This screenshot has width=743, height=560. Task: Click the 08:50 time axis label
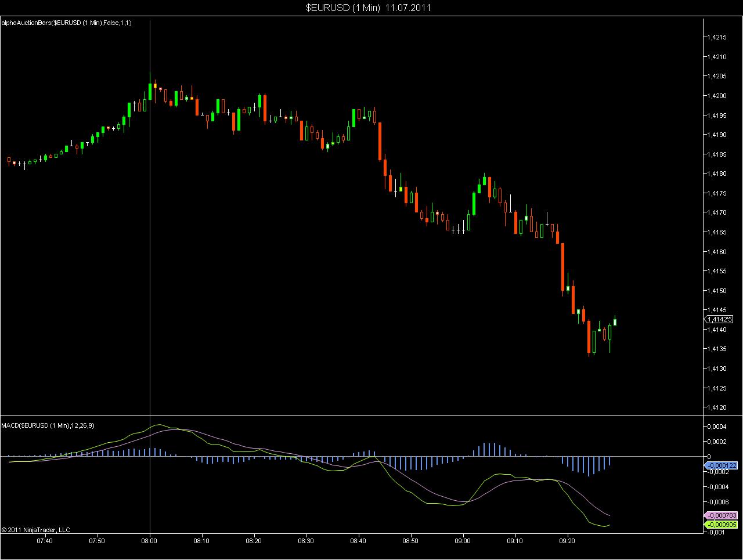410,541
